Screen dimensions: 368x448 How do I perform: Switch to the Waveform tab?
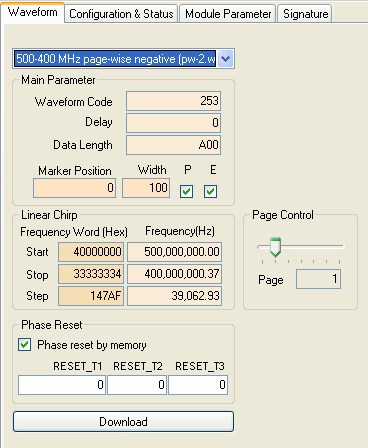coord(33,12)
